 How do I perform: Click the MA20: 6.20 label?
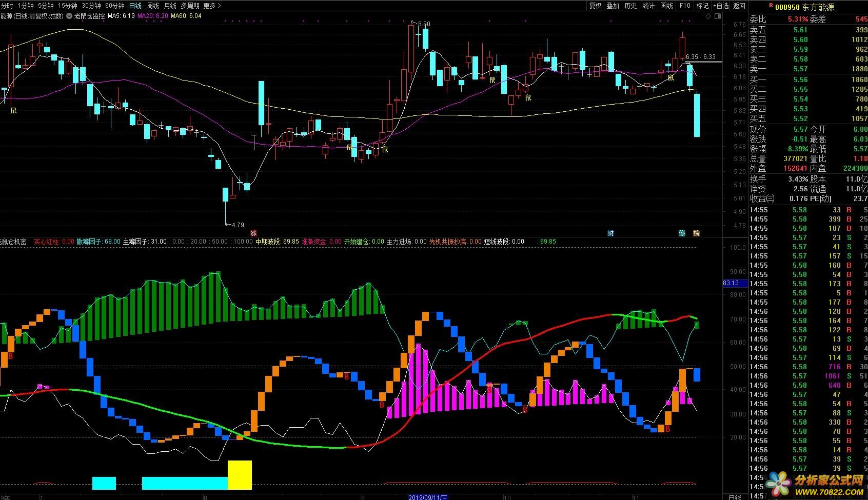(153, 16)
